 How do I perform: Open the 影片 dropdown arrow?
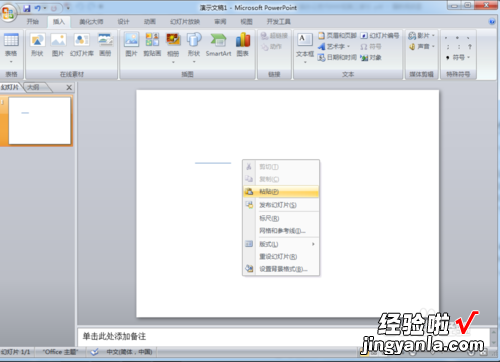coord(433,35)
